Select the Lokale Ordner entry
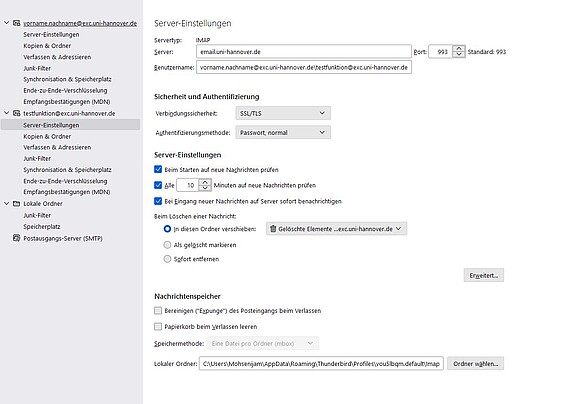Viewport: 570px width, 404px height. click(x=43, y=204)
